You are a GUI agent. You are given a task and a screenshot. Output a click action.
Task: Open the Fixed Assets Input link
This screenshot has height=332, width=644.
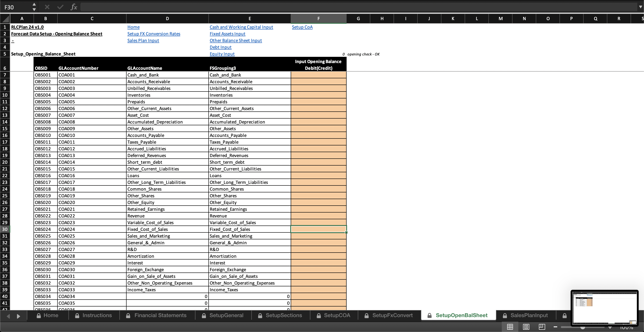point(227,34)
